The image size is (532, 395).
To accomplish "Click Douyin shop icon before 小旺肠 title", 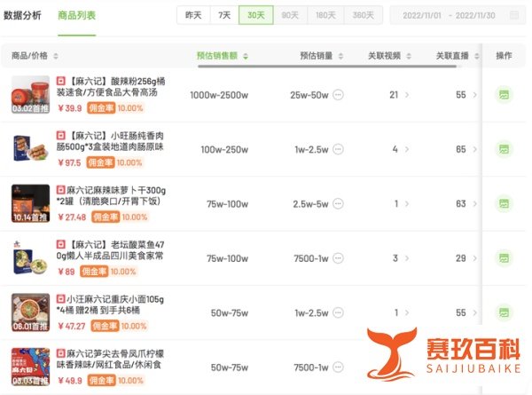I will tap(60, 136).
